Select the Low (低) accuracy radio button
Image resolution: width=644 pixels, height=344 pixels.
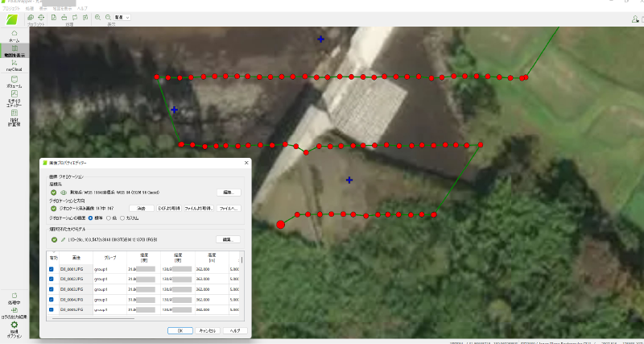(x=109, y=218)
